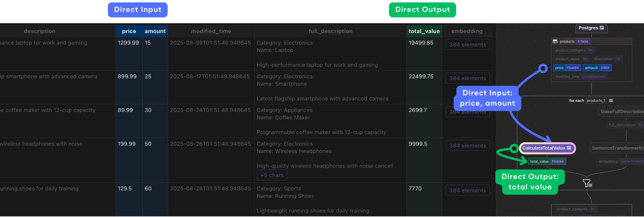The image size is (644, 217).
Task: Open the Postgres node details icon
Action: [602, 28]
